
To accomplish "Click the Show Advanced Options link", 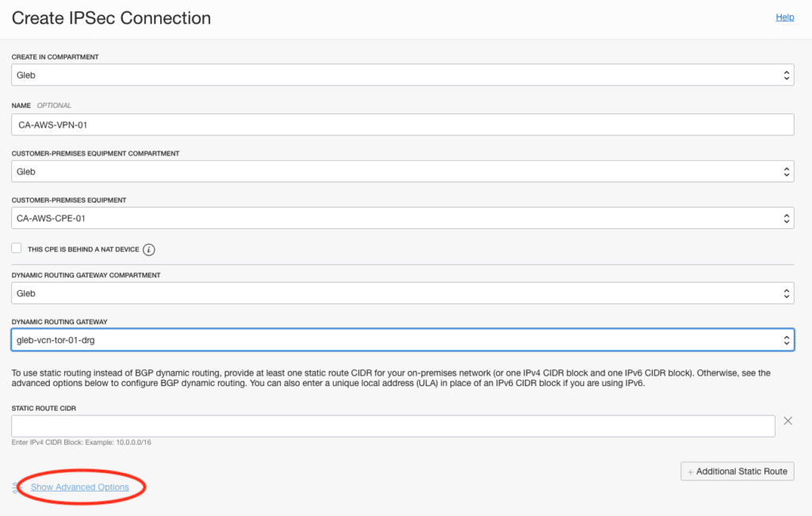I will [x=80, y=487].
